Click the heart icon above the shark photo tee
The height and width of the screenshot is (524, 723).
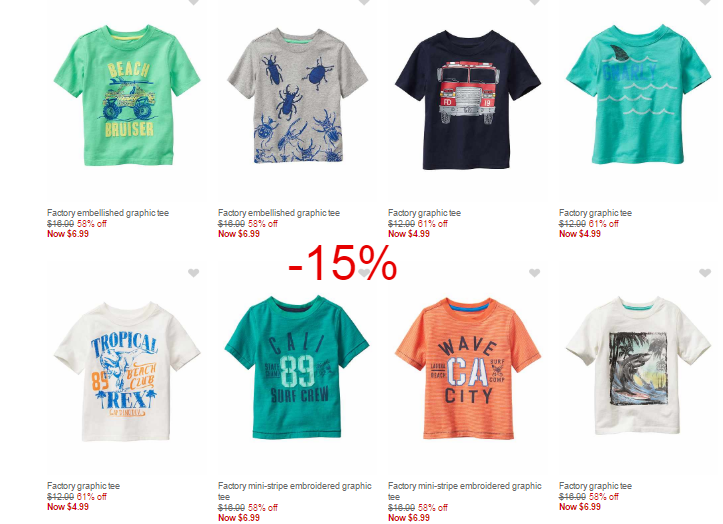coord(705,273)
